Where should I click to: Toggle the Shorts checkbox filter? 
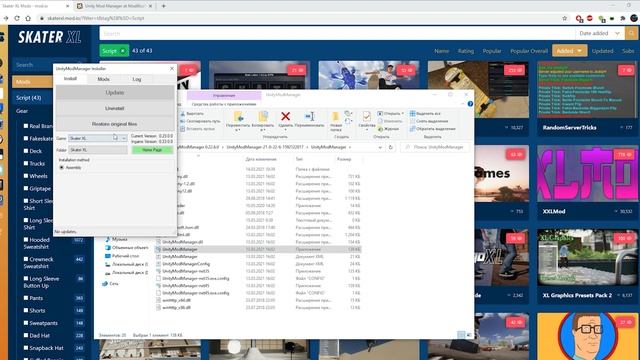coord(26,310)
